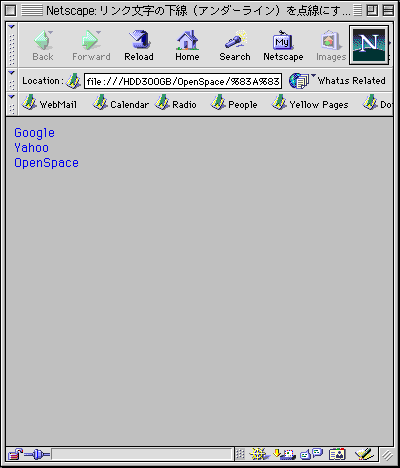This screenshot has height=468, width=400.
Task: Follow the OpenSpace link
Action: click(46, 163)
